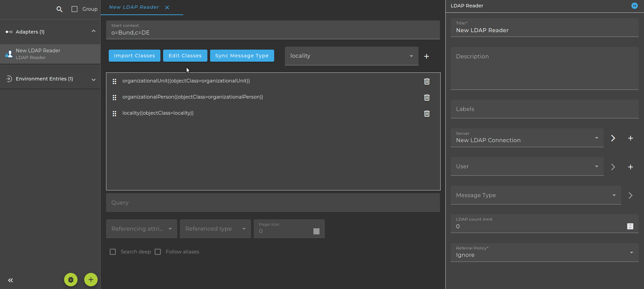Grab drag handle of organizationalPerson row
The height and width of the screenshot is (289, 644).
[114, 98]
